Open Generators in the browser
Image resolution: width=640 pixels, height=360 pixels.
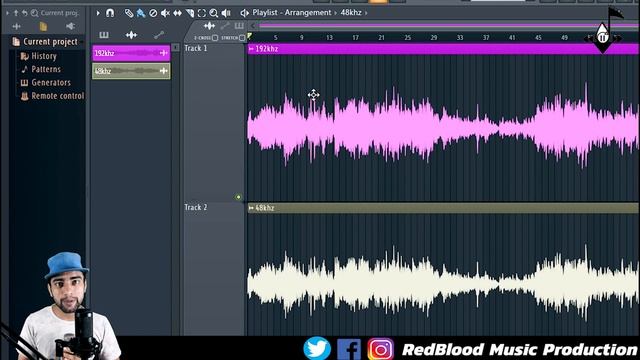(x=51, y=82)
